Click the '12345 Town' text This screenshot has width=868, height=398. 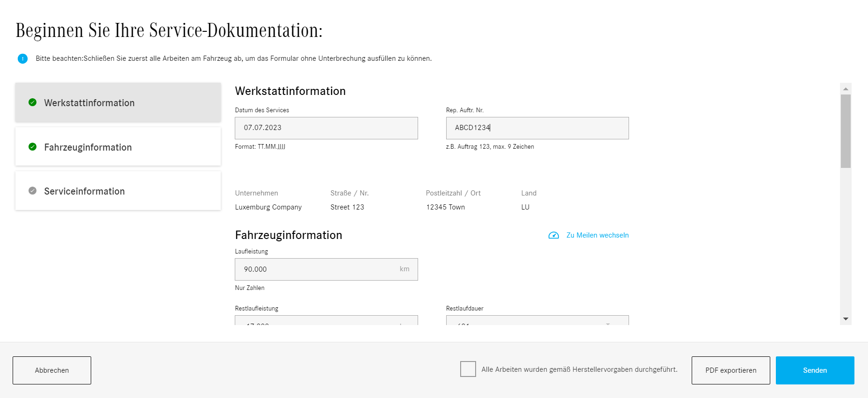(x=445, y=207)
